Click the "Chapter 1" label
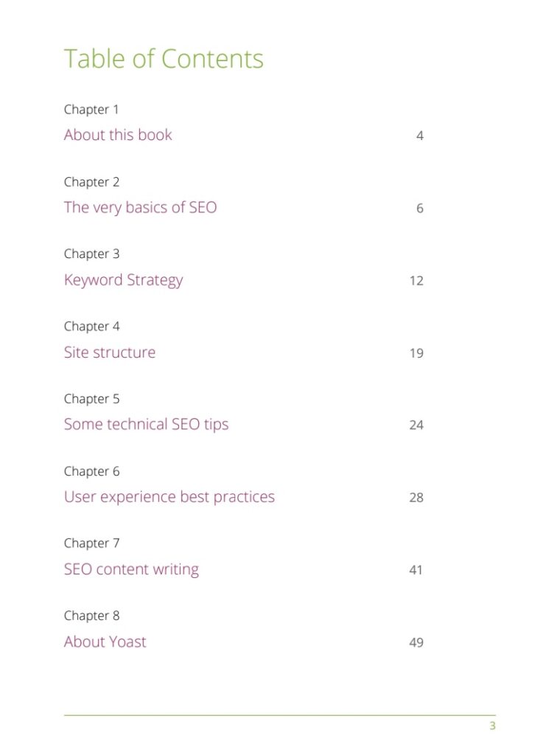 coord(91,110)
